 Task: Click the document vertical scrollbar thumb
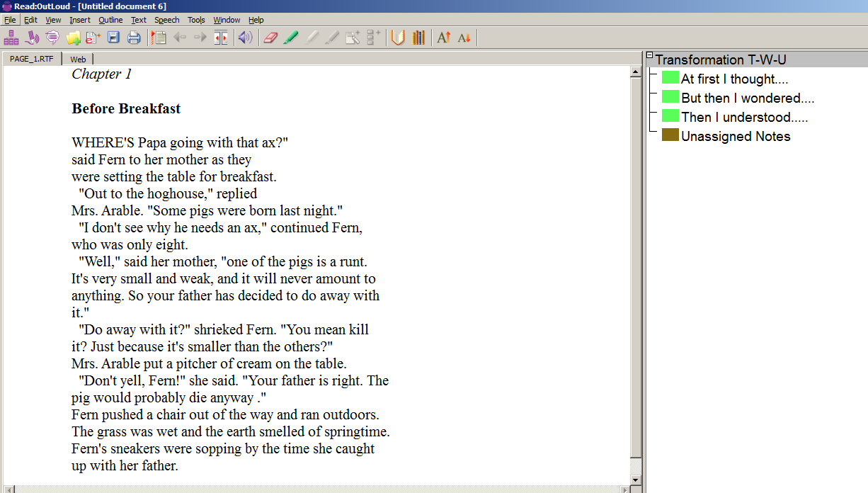click(636, 267)
